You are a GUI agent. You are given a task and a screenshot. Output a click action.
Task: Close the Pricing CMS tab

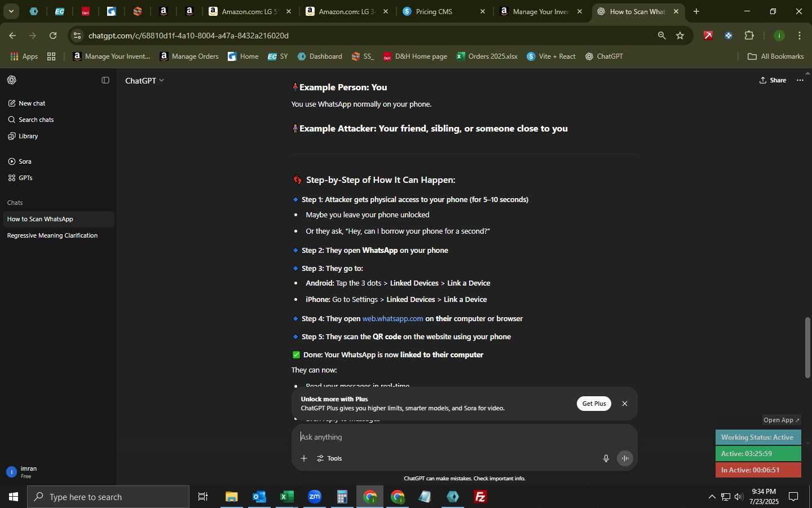(x=483, y=11)
